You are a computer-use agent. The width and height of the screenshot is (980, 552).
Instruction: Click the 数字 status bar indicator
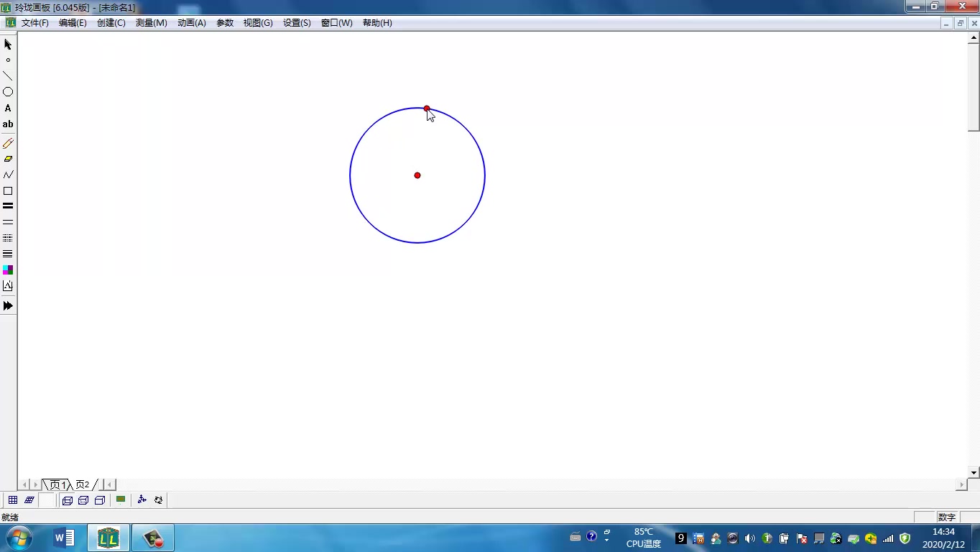[946, 517]
